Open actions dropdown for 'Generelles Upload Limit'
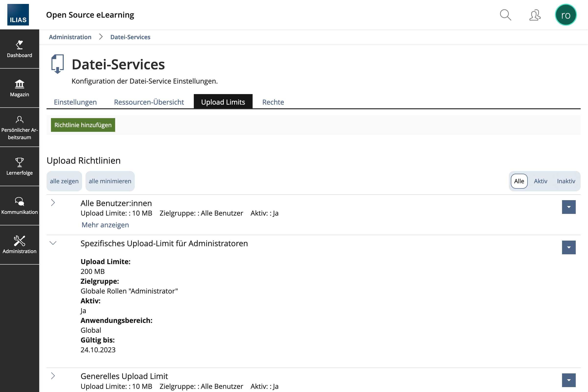The image size is (588, 392). coord(568,380)
